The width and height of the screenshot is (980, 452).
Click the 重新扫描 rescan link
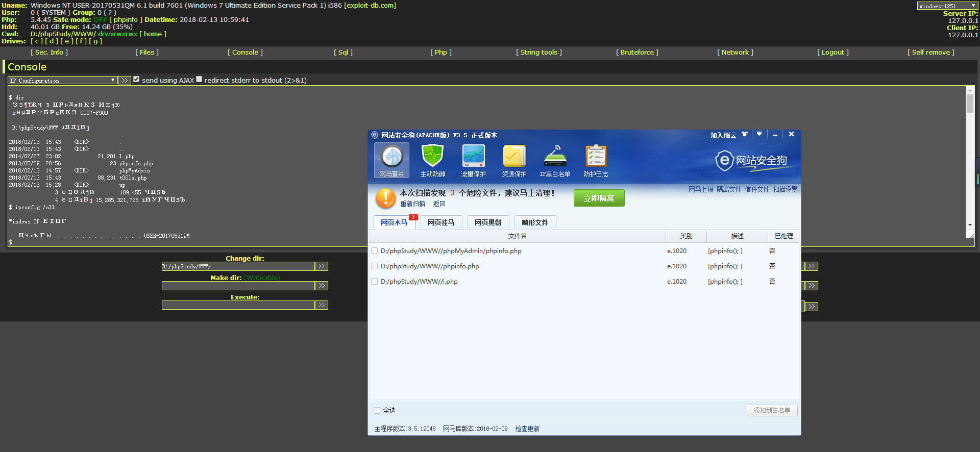(x=412, y=204)
